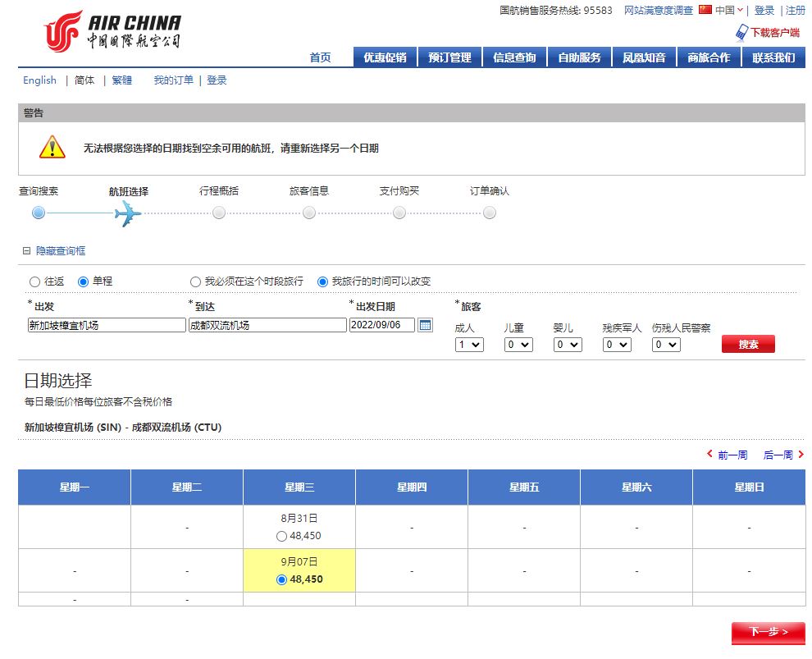
Task: Open the 优惠促销 navigation tab
Action: pyautogui.click(x=385, y=57)
